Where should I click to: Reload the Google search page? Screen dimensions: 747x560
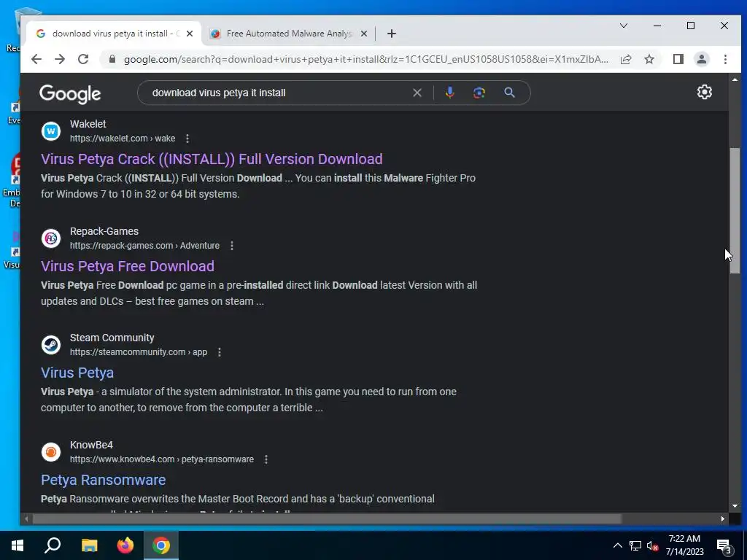pos(83,59)
